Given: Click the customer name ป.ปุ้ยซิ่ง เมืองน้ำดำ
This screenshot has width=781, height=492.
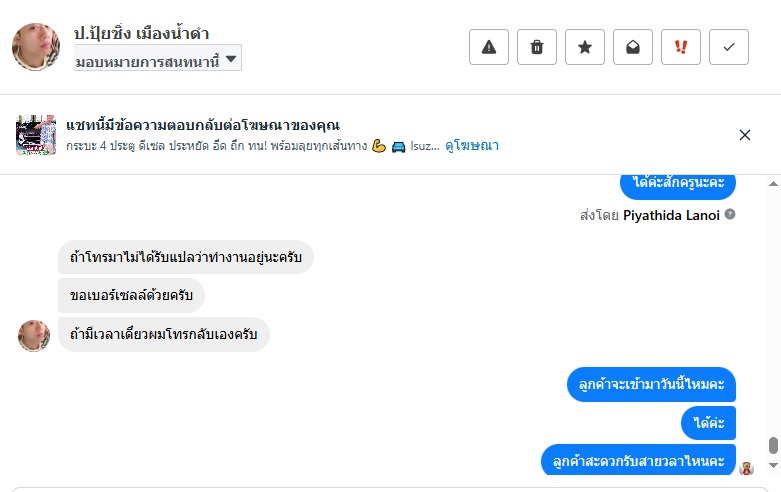Looking at the screenshot, I should pos(141,34).
